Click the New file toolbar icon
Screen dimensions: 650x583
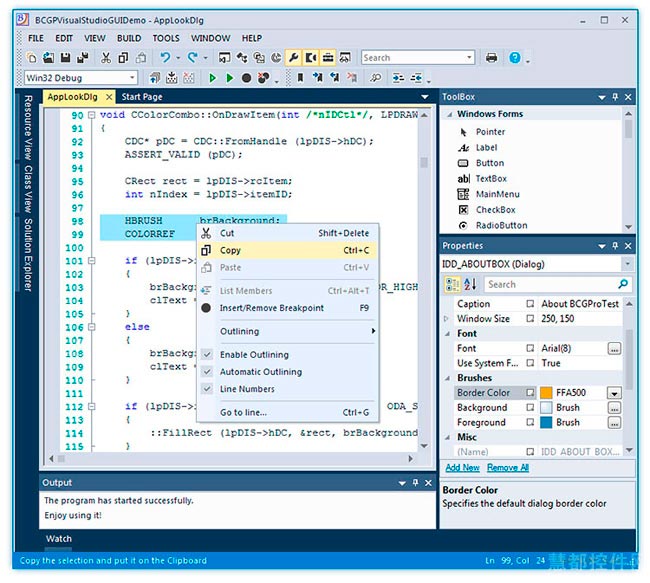(32, 57)
